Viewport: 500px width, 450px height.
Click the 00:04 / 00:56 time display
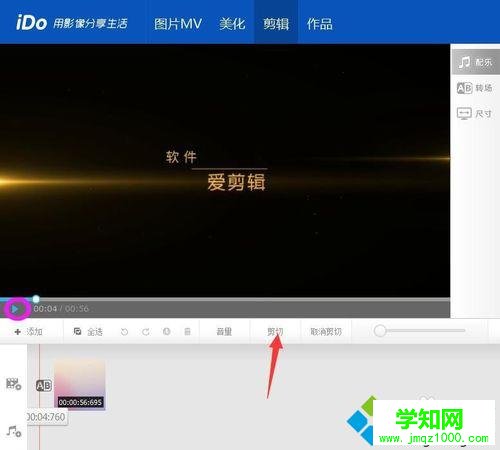click(61, 309)
